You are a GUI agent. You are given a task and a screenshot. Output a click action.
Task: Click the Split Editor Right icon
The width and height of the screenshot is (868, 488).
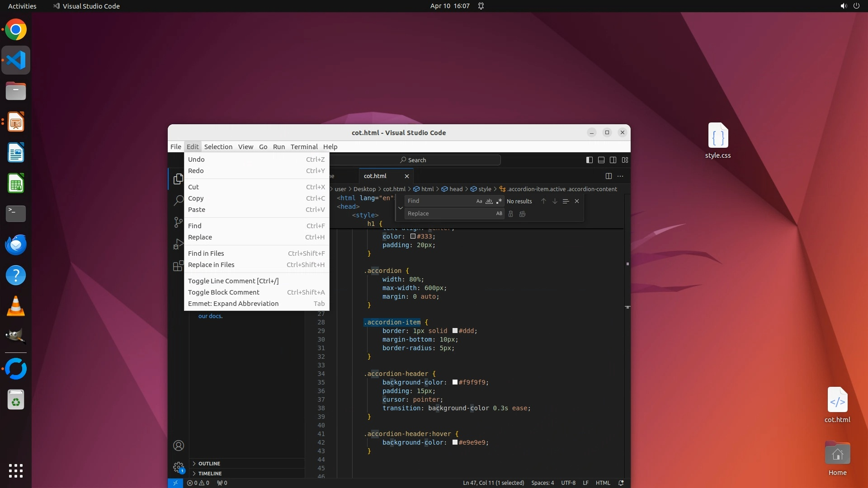pyautogui.click(x=609, y=176)
